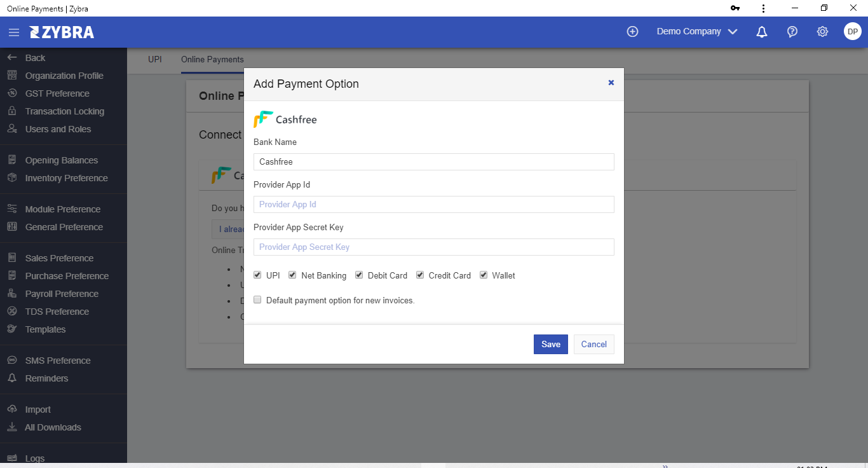
Task: Open Transaction Locking settings
Action: pos(64,111)
